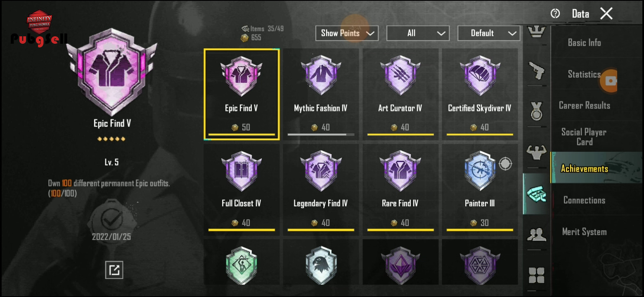Select the Legendary Find IV badge
The height and width of the screenshot is (297, 644).
click(x=321, y=190)
